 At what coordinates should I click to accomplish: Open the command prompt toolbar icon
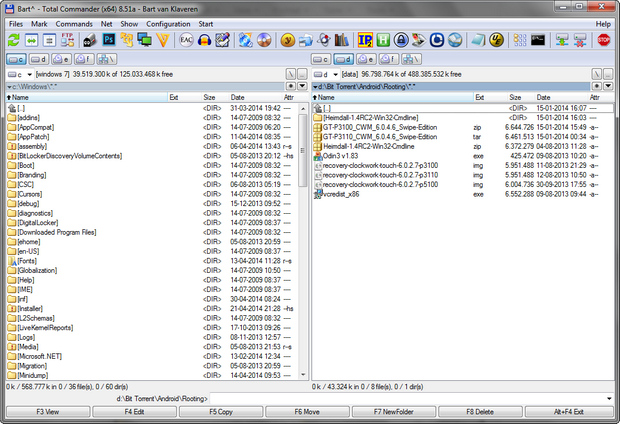click(538, 40)
